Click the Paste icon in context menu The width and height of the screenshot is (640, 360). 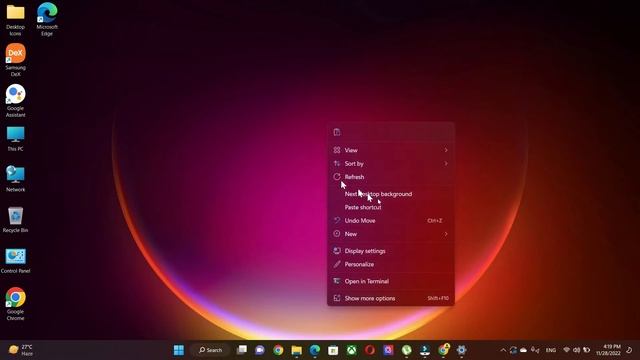tap(337, 132)
